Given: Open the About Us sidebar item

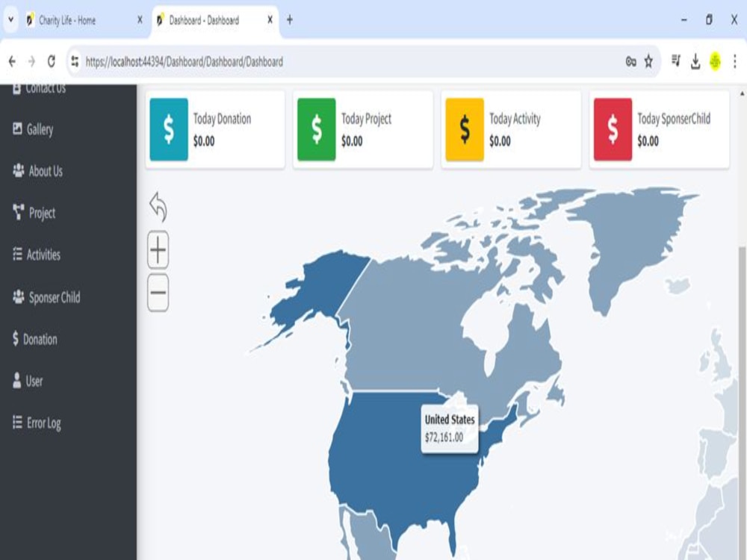Looking at the screenshot, I should coord(37,171).
